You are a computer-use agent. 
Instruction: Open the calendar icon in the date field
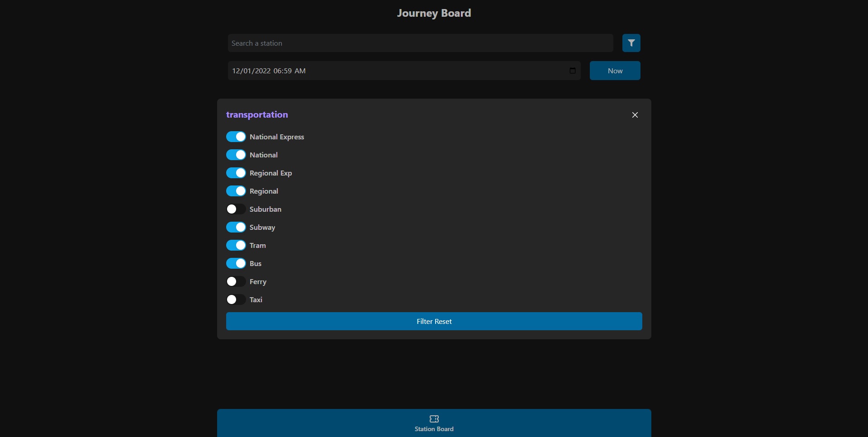pos(572,71)
